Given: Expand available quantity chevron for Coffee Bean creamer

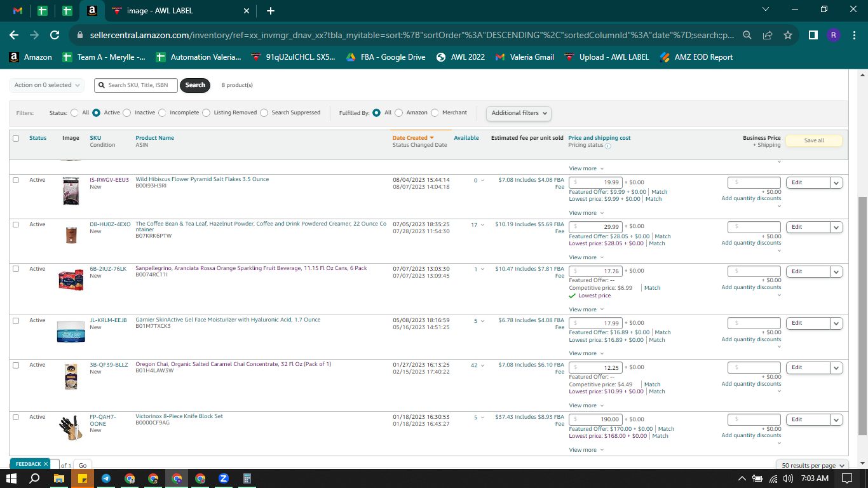Looking at the screenshot, I should [482, 225].
